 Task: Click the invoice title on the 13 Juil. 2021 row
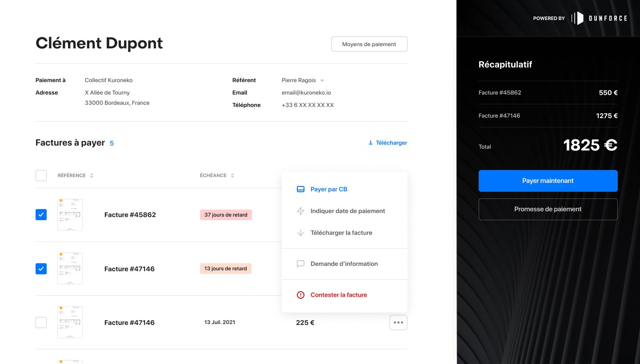coord(129,323)
